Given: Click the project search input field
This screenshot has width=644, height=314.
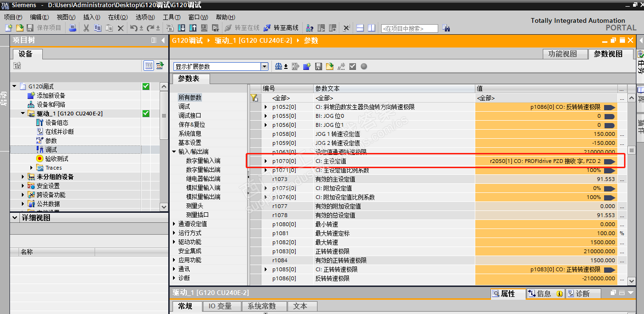Looking at the screenshot, I should point(409,29).
